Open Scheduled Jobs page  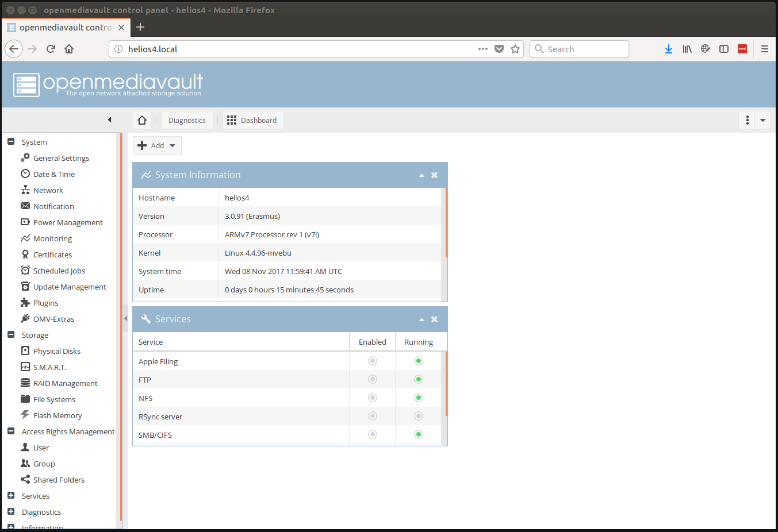point(59,271)
